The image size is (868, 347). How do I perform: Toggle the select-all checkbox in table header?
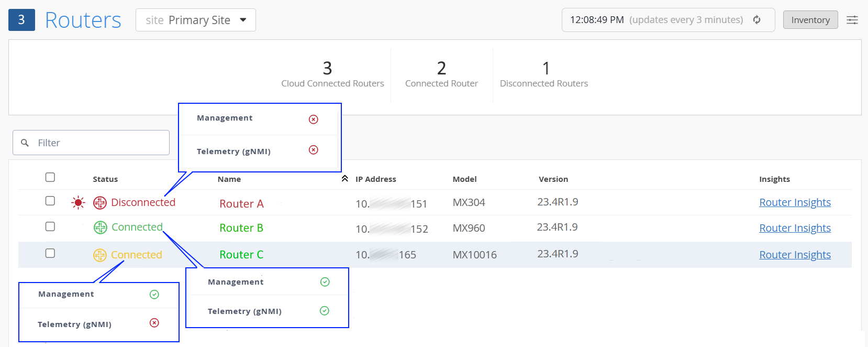click(x=50, y=177)
